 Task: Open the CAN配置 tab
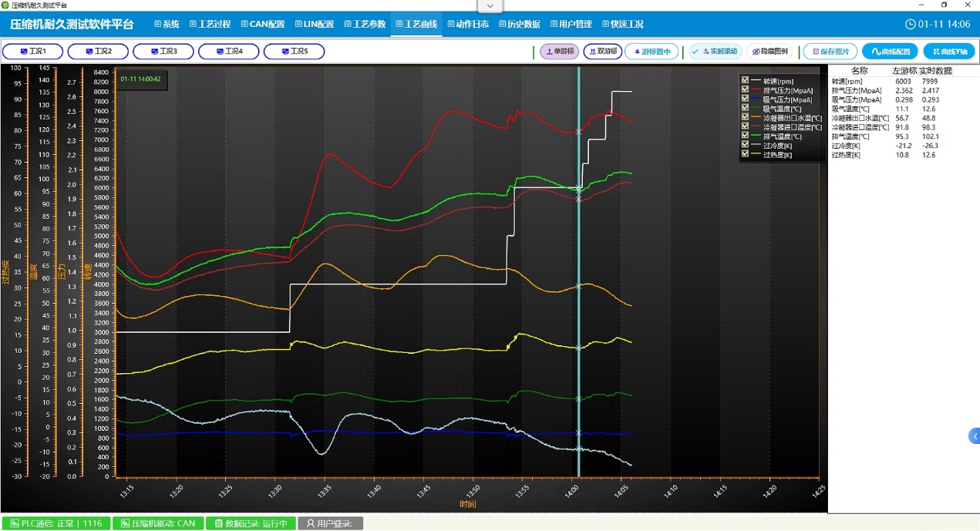(262, 24)
